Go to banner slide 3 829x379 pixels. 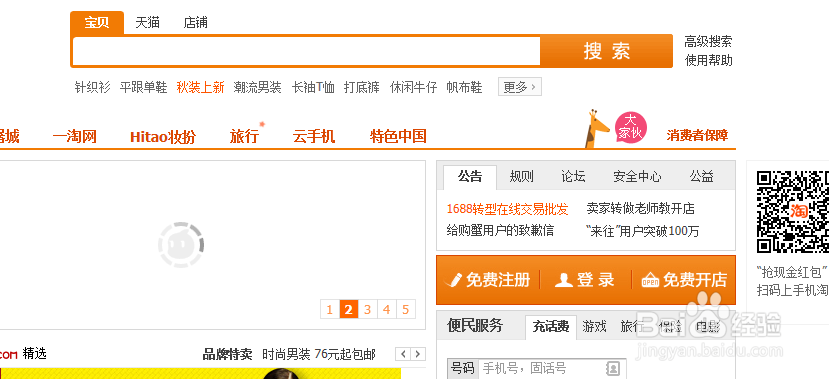point(367,309)
